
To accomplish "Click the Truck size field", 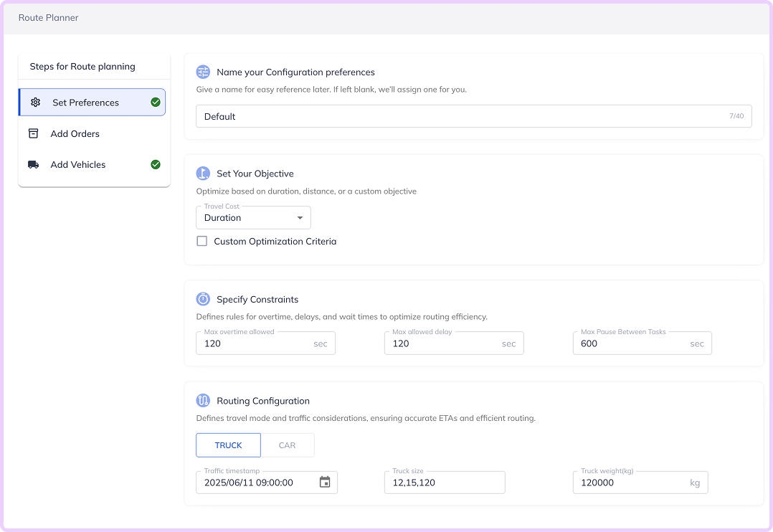I will [445, 483].
